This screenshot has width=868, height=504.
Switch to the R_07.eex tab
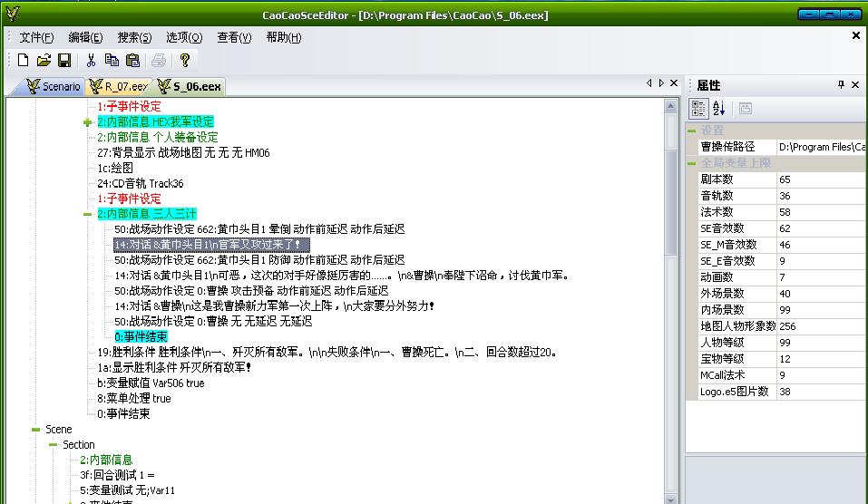119,86
